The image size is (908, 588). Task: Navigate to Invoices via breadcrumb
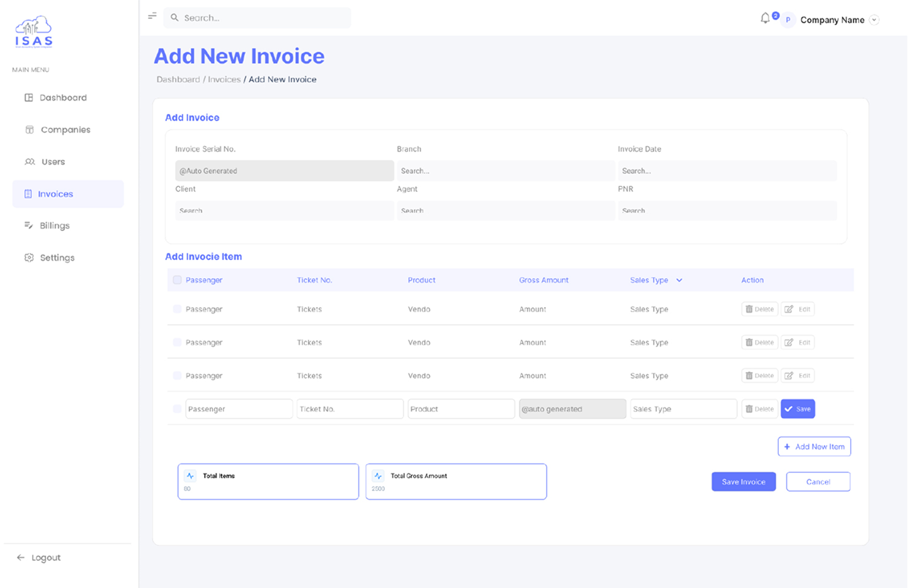pyautogui.click(x=224, y=79)
